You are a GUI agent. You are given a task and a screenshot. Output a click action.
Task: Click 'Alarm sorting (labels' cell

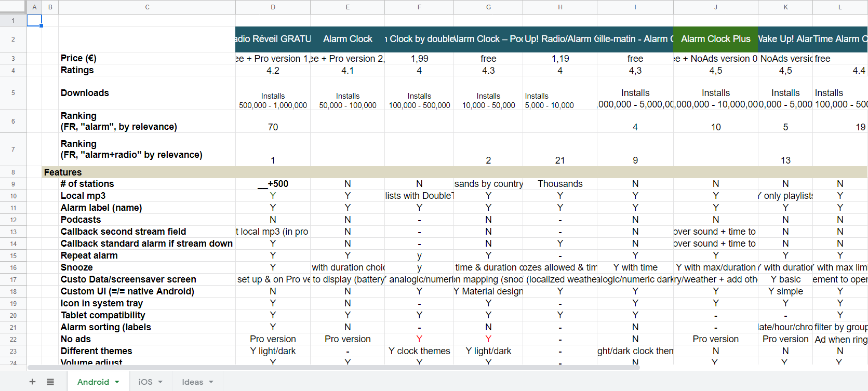(x=147, y=327)
